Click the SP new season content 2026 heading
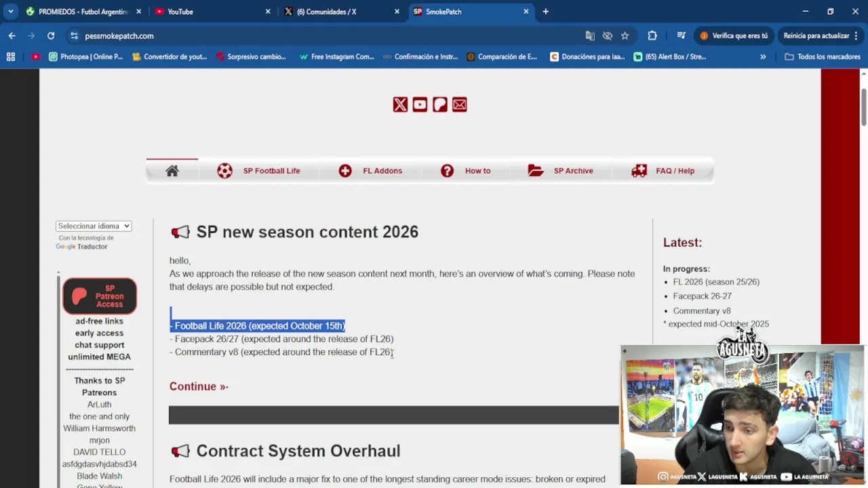Screen dimensions: 868x488 pyautogui.click(x=307, y=232)
